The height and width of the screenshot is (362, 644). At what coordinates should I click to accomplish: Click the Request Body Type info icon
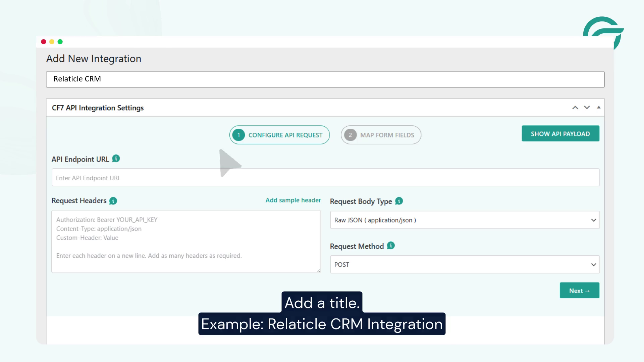coord(399,201)
